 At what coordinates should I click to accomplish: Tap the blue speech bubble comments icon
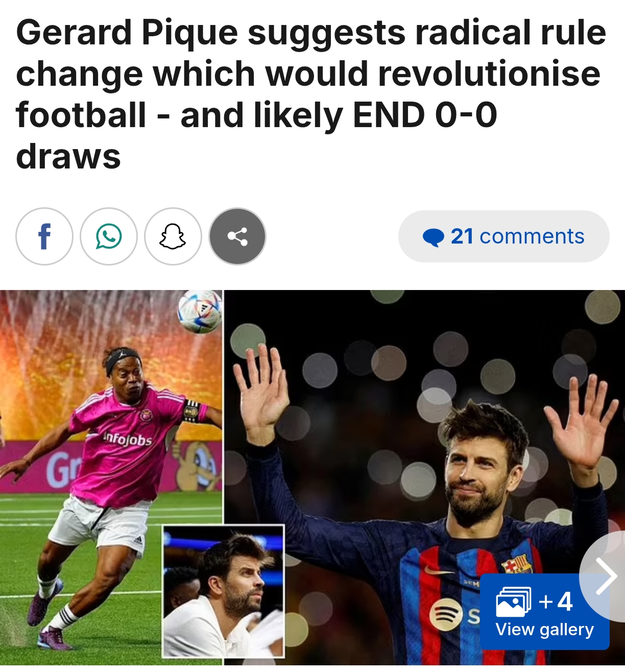click(x=434, y=237)
